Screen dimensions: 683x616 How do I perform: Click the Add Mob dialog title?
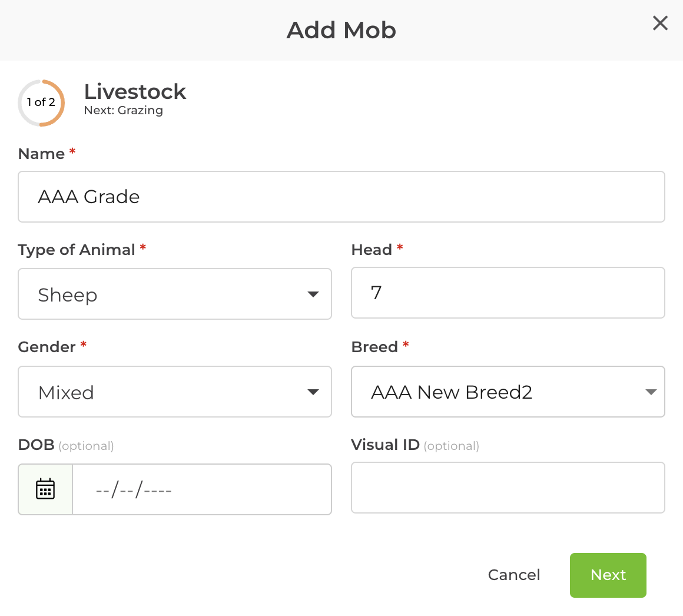coord(341,30)
